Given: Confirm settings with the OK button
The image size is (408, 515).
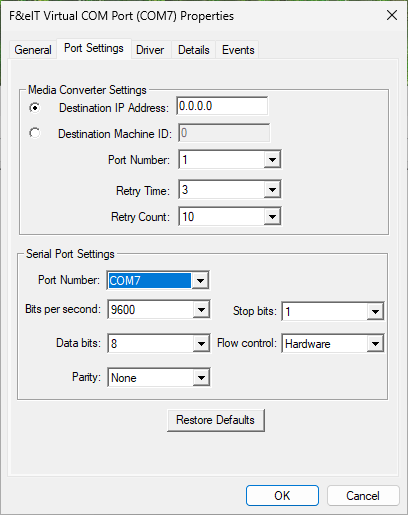Looking at the screenshot, I should point(282,496).
